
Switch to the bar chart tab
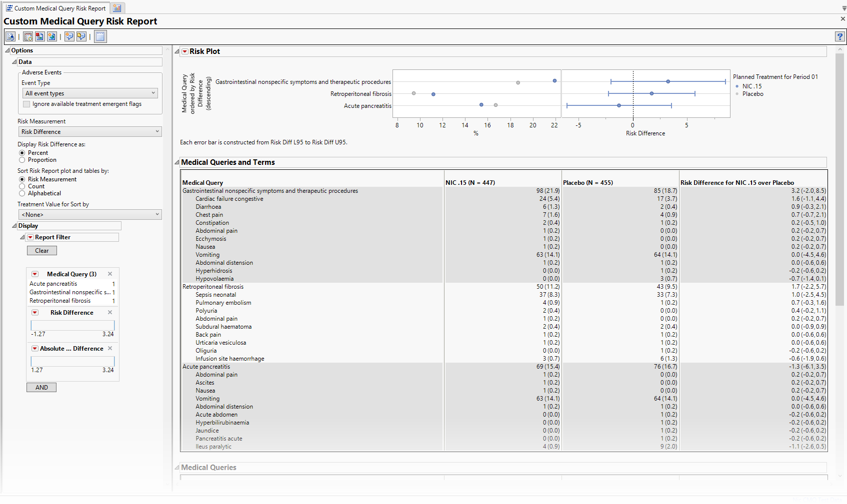[117, 8]
